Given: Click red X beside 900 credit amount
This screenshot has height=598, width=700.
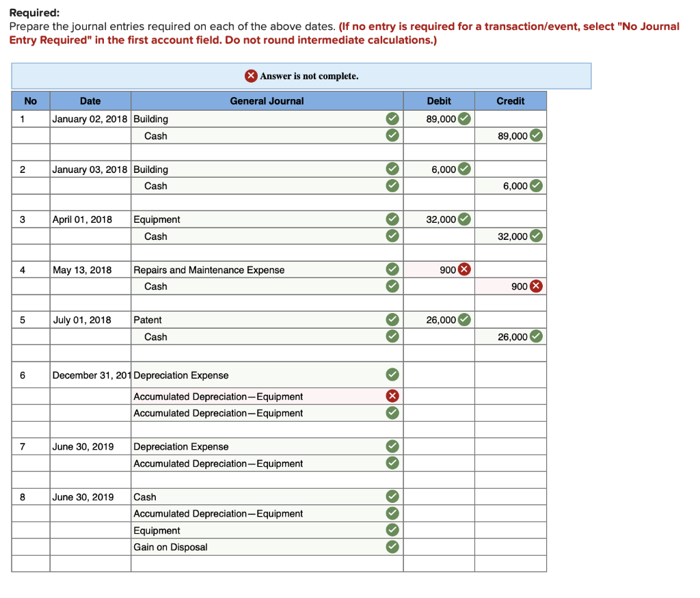Looking at the screenshot, I should 536,286.
